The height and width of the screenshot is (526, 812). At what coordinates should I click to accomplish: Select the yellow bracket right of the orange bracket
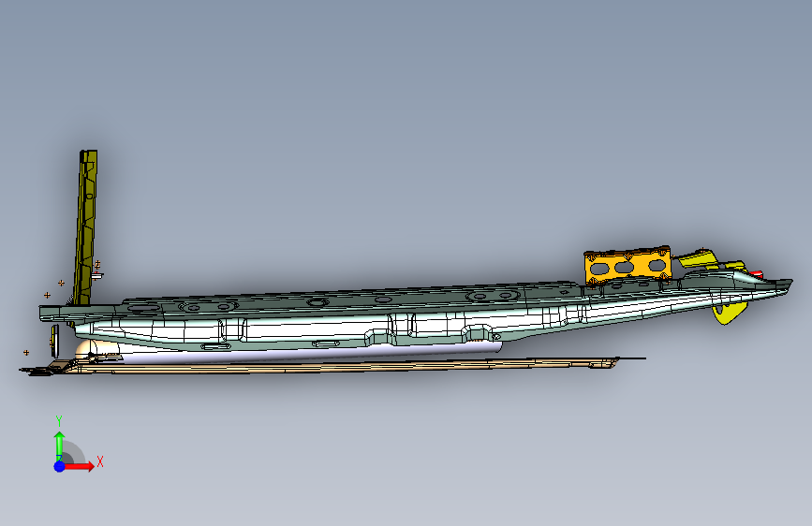(698, 258)
